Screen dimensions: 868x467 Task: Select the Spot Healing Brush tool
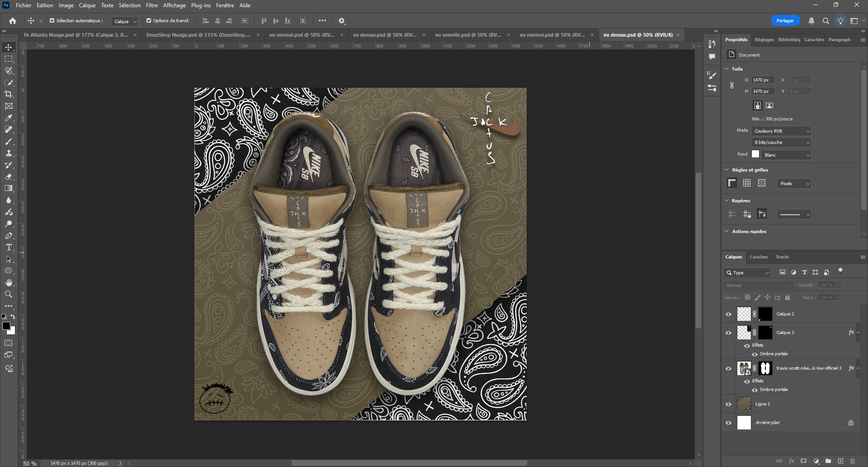point(9,129)
